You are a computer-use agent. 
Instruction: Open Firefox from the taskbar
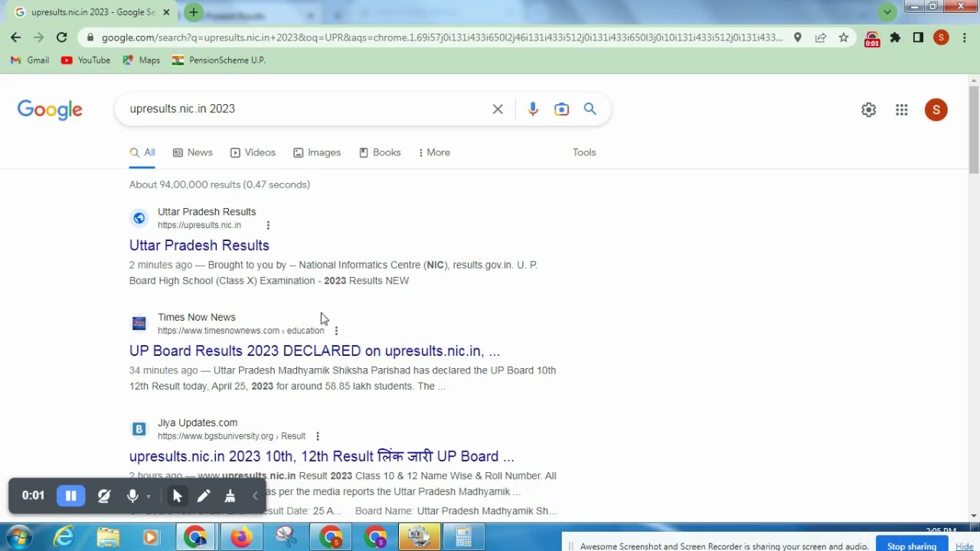pos(241,537)
